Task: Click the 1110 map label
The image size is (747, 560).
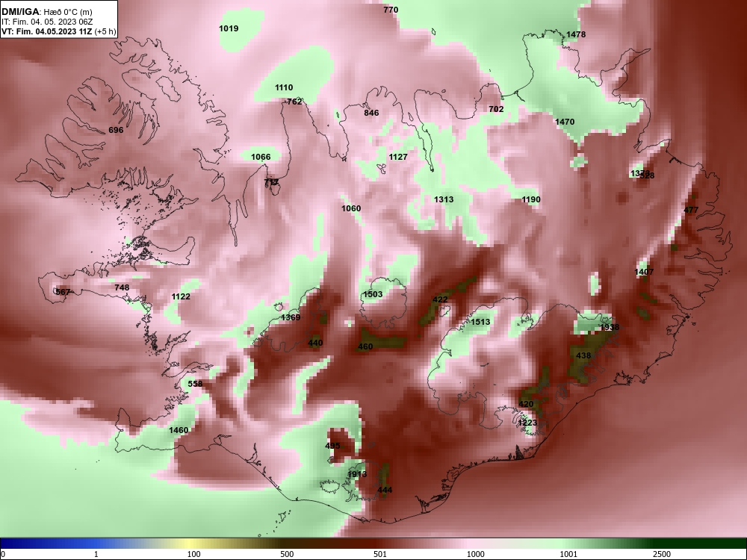Action: coord(284,87)
